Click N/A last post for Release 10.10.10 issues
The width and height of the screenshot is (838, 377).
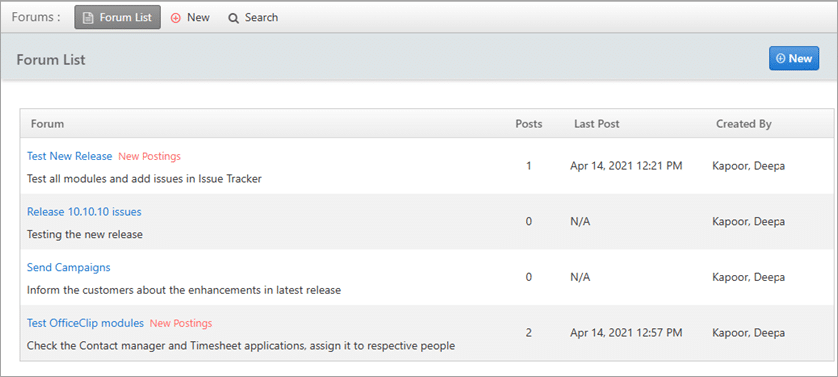pos(580,221)
